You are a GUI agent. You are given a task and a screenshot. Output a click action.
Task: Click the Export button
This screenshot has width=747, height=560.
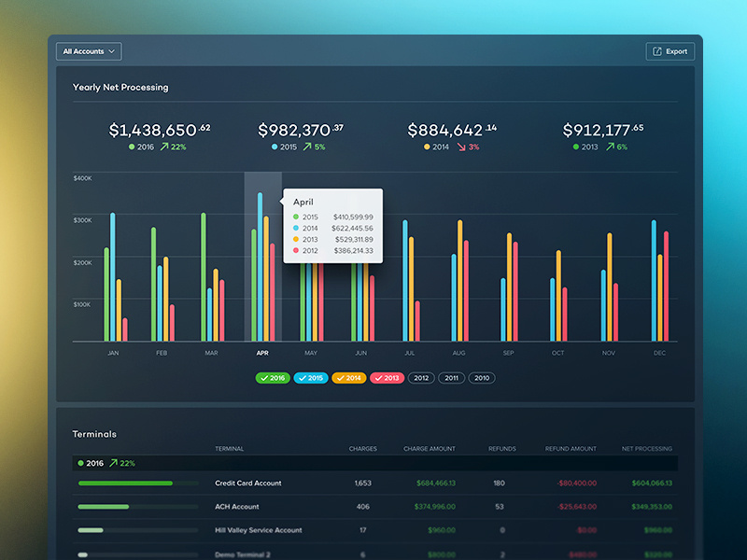669,51
